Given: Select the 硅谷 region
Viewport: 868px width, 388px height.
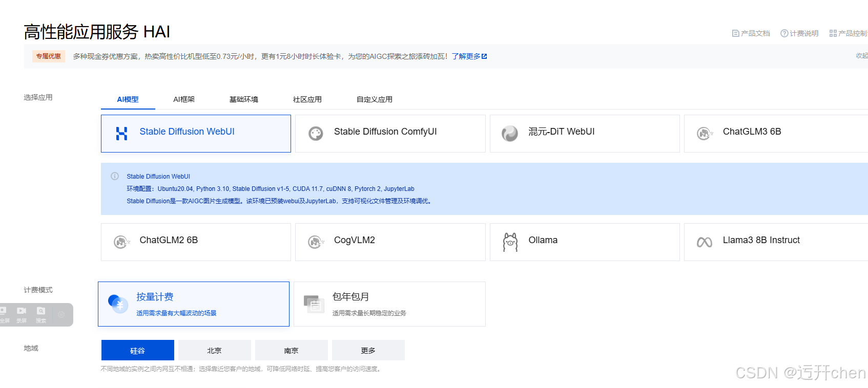Looking at the screenshot, I should pyautogui.click(x=138, y=350).
